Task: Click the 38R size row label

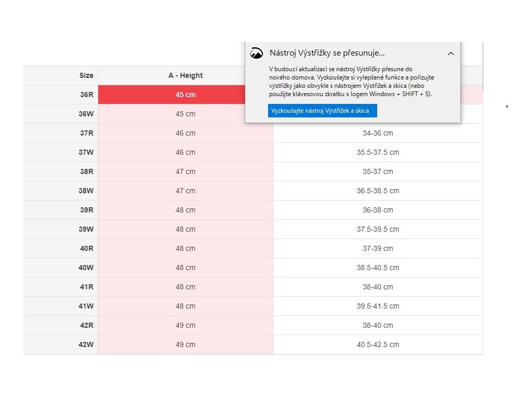Action: tap(86, 171)
